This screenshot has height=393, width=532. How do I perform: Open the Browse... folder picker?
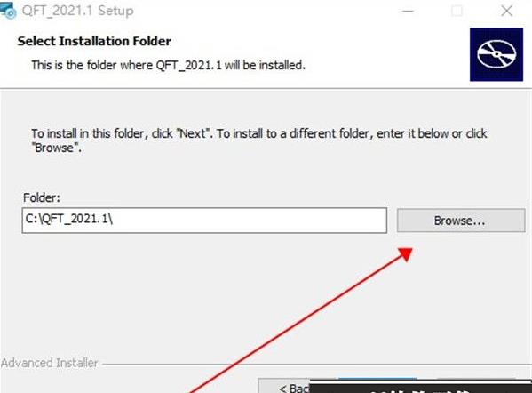461,221
